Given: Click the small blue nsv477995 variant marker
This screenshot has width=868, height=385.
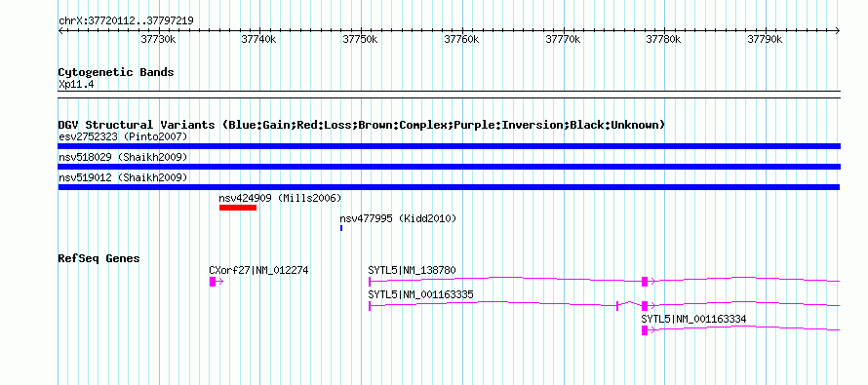Looking at the screenshot, I should [341, 228].
